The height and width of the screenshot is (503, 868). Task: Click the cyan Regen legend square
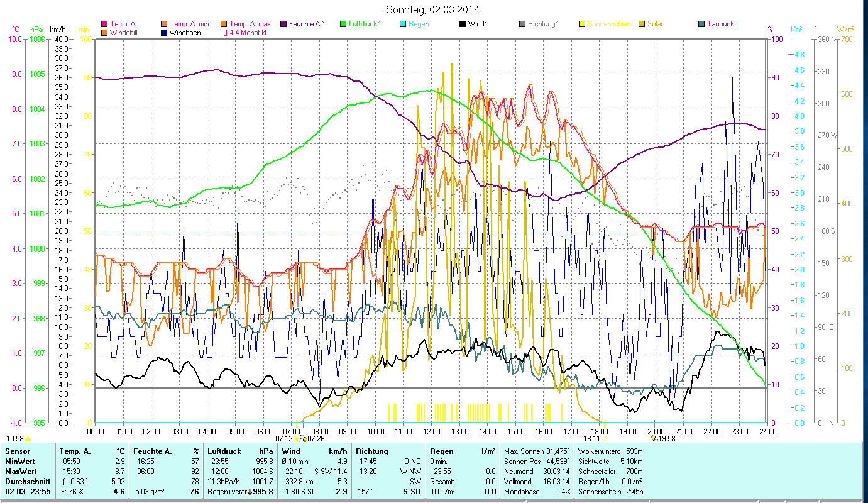[403, 24]
